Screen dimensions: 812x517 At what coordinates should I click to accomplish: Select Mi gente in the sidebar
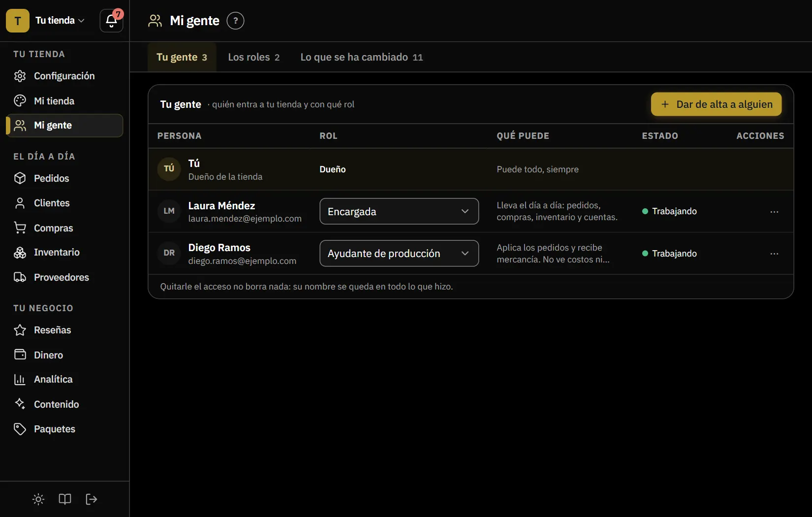pos(64,126)
